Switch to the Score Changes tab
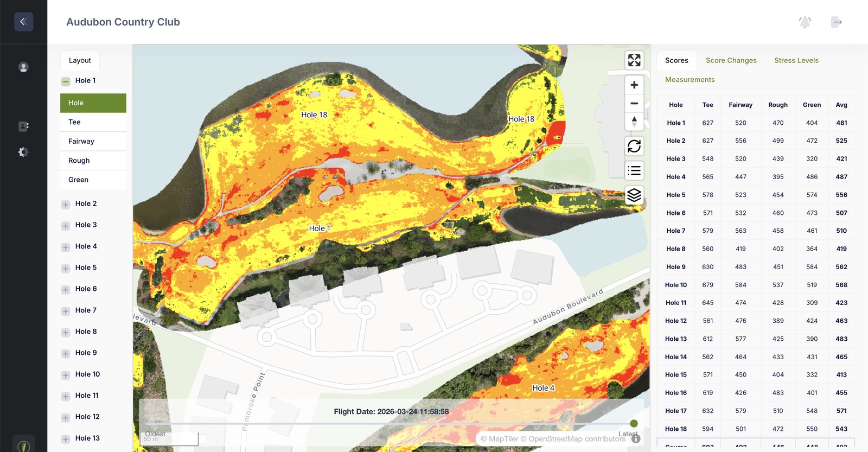Image resolution: width=868 pixels, height=452 pixels. point(731,60)
